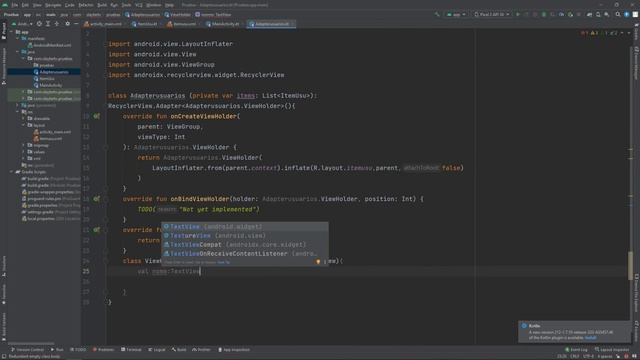Screen dimensions: 640x360
Task: Click the Expand All icon in Project panel
Action: pyautogui.click(x=48, y=24)
